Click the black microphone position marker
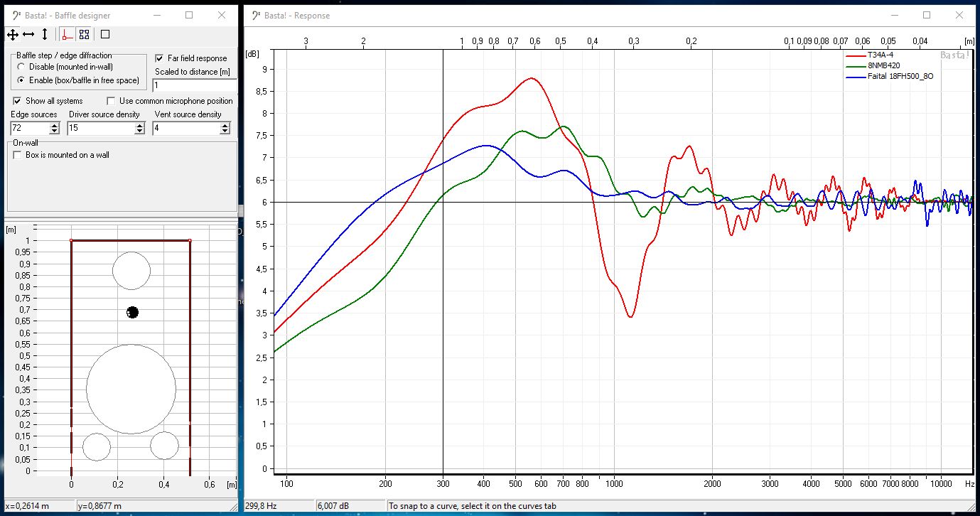980x516 pixels. pos(132,312)
